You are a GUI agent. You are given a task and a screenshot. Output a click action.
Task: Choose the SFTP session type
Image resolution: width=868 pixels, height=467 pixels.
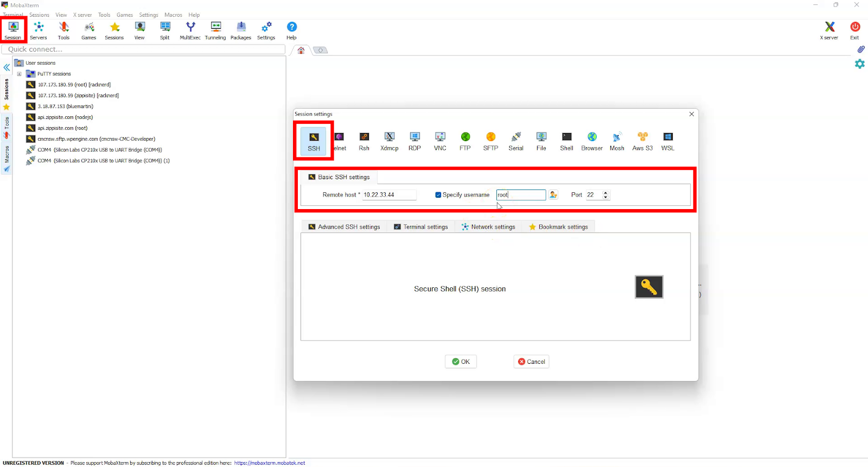point(491,141)
